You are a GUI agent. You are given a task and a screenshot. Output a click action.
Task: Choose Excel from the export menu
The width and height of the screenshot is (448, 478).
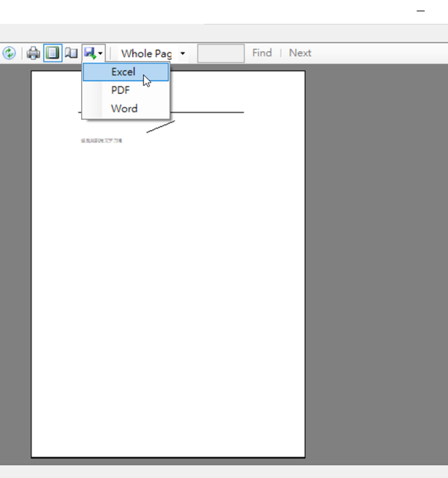click(x=125, y=72)
